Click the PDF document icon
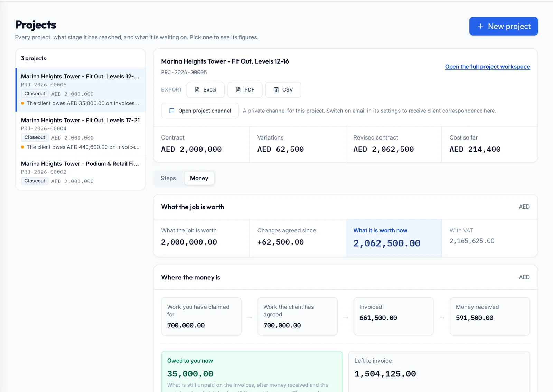 point(238,90)
